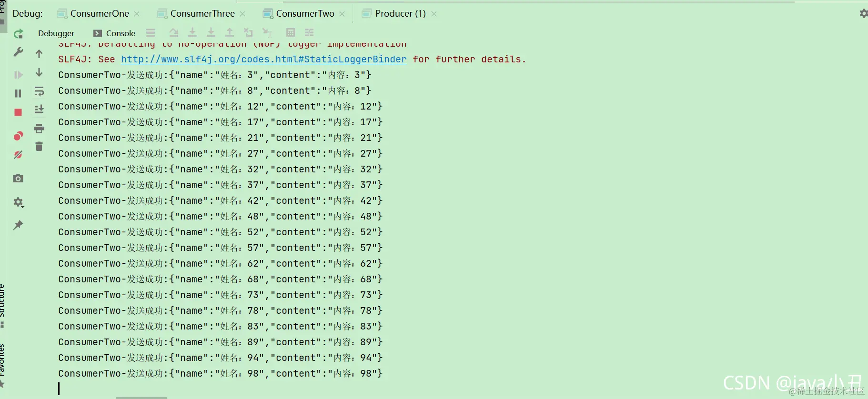The image size is (868, 399).
Task: Click console line with 姓名: 27
Action: [221, 153]
